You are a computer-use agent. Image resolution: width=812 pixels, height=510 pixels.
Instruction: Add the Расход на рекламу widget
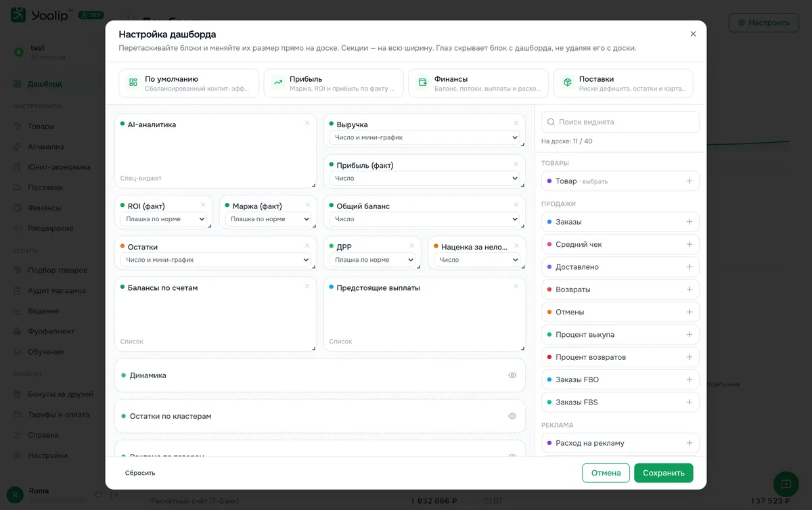click(690, 443)
